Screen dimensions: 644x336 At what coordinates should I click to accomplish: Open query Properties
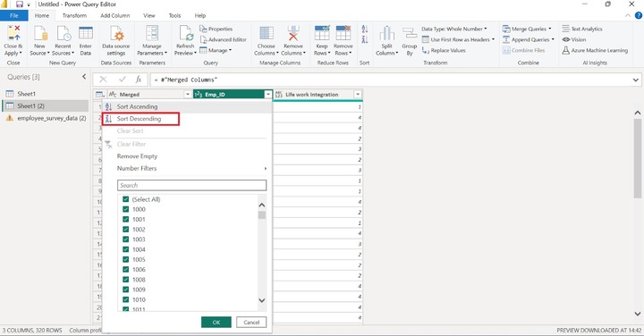[x=216, y=29]
